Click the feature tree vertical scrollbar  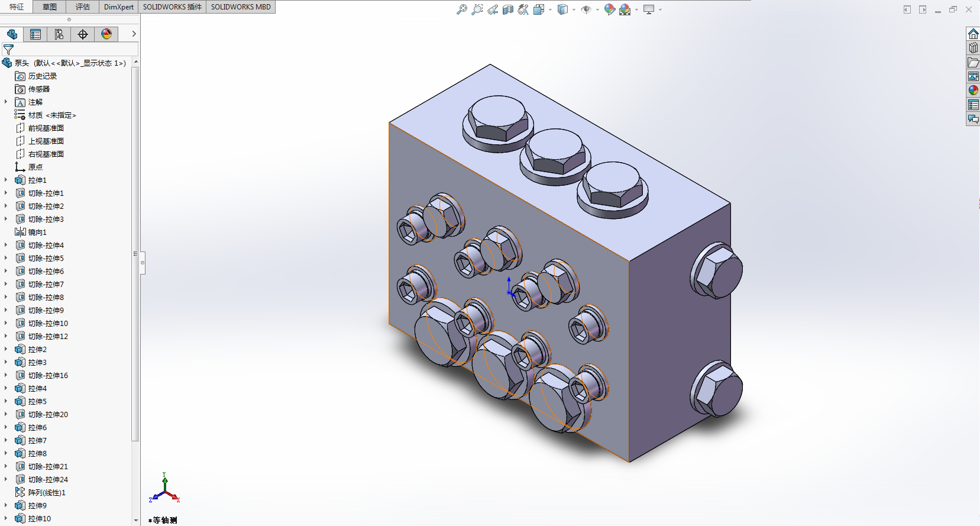pos(135,254)
